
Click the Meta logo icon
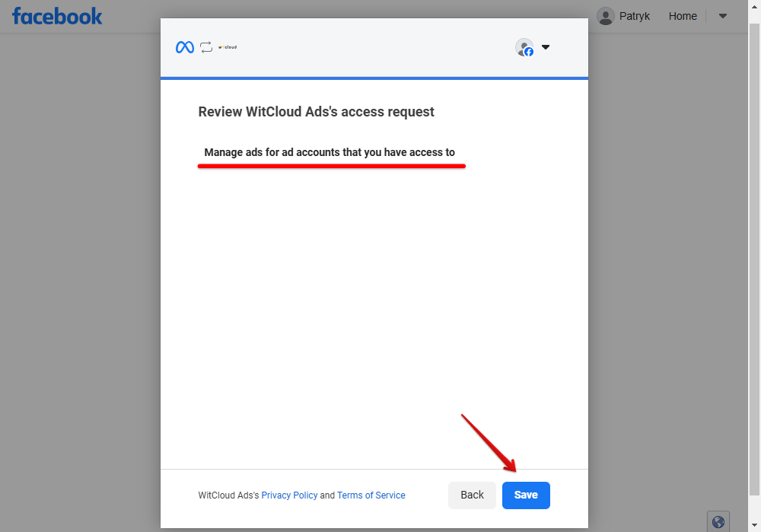click(185, 47)
